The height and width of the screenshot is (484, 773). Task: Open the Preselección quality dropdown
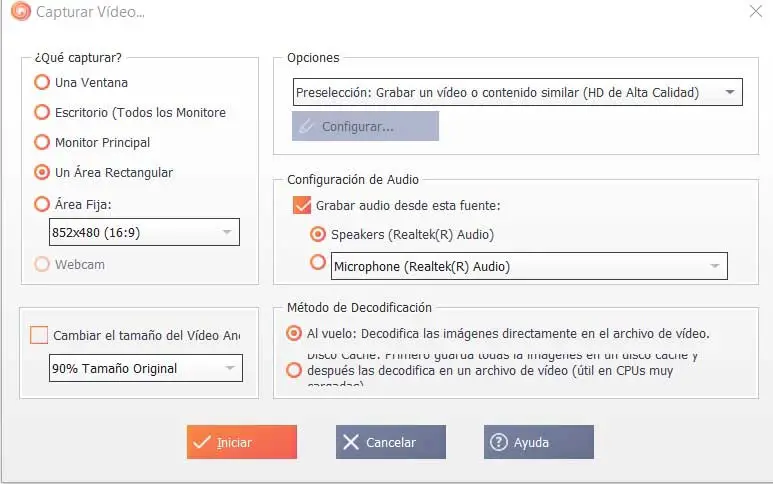[729, 93]
